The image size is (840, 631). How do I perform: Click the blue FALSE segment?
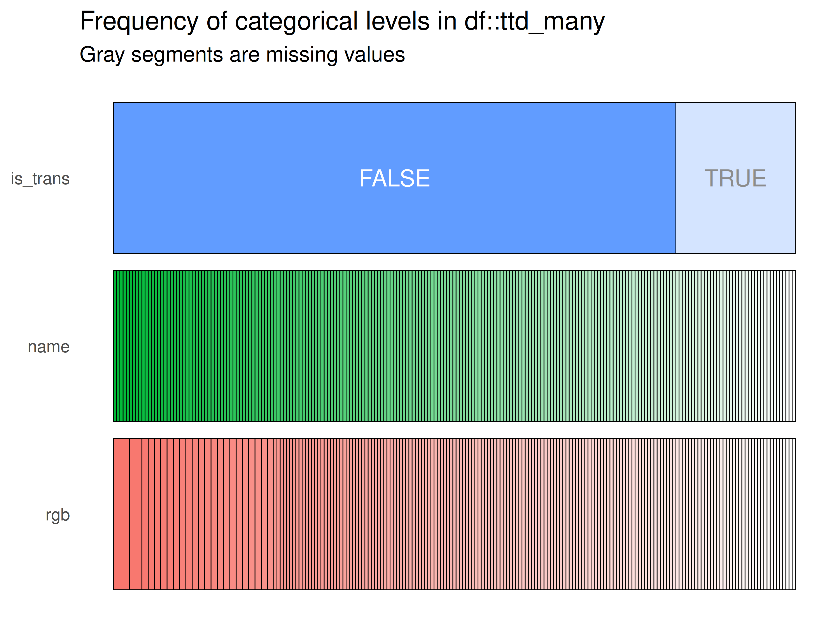click(x=395, y=178)
